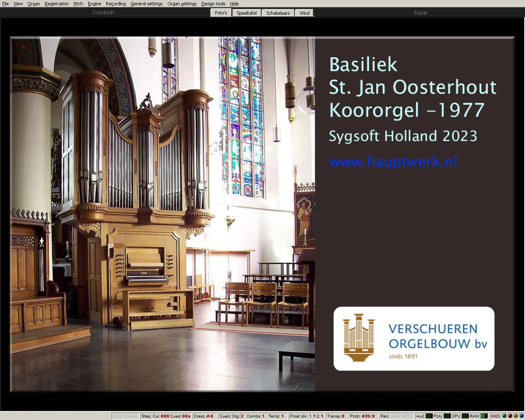Open the Engine menu
The image size is (525, 420).
pos(94,4)
